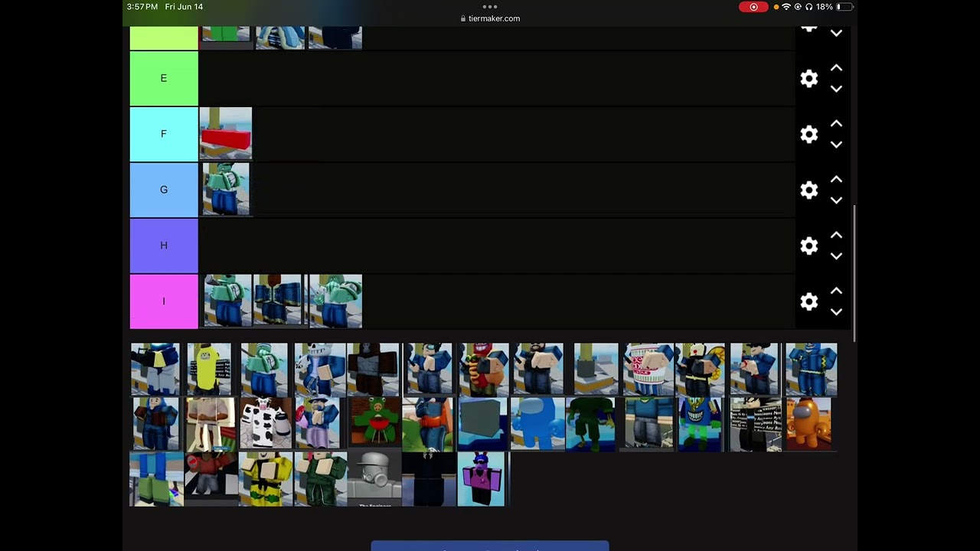Viewport: 980px width, 551px height.
Task: Move tier E row up
Action: tap(836, 68)
